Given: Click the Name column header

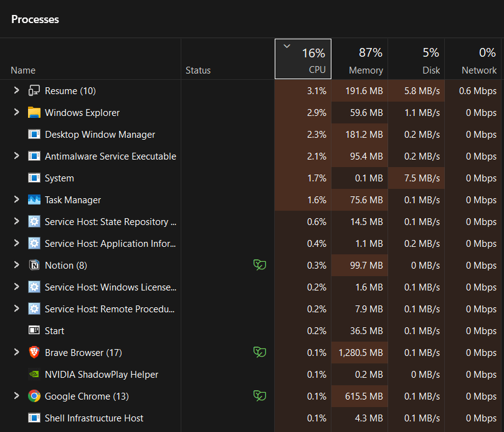Looking at the screenshot, I should tap(23, 70).
